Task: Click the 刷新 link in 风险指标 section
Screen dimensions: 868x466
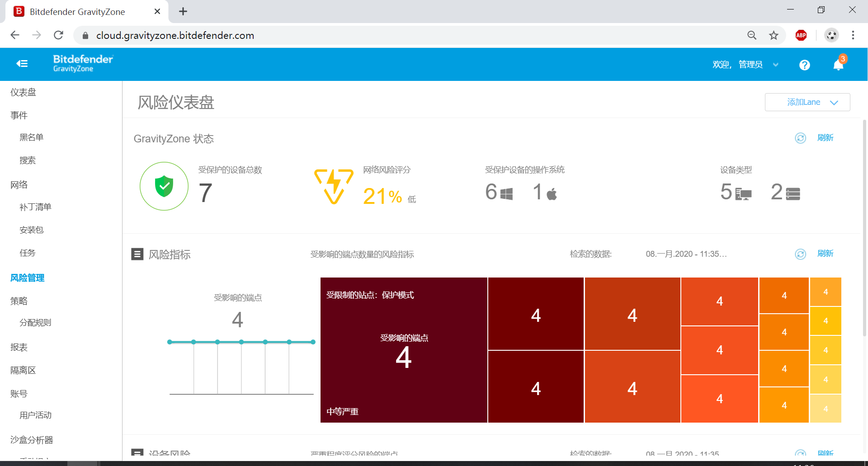Action: click(825, 254)
